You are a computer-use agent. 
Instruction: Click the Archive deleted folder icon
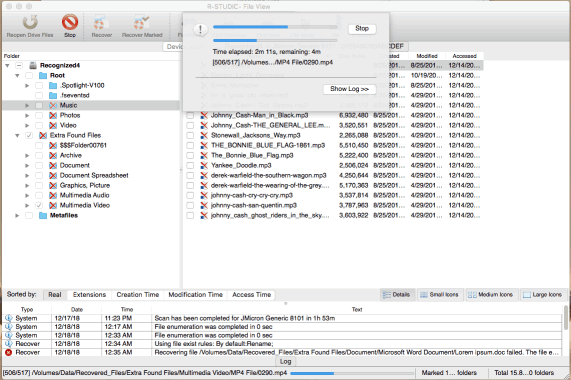click(53, 155)
